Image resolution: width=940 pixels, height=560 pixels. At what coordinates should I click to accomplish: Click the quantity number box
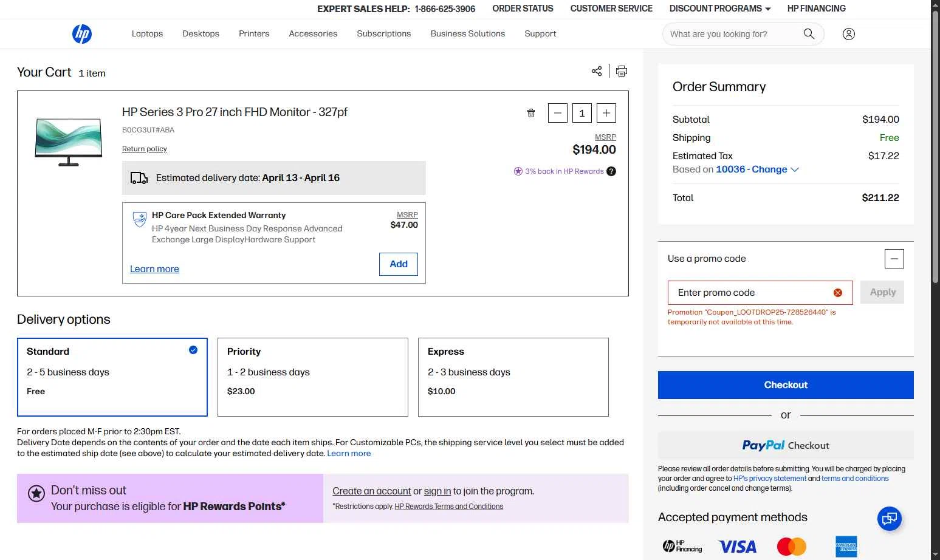pos(582,113)
